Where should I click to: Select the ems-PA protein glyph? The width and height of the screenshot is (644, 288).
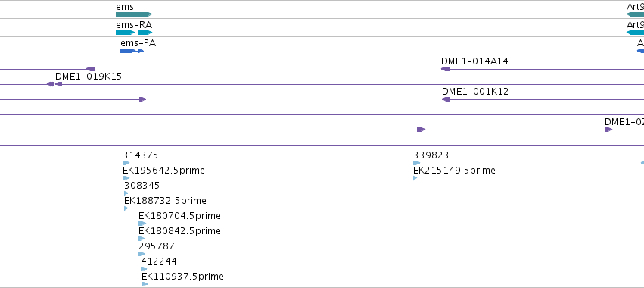[132, 51]
